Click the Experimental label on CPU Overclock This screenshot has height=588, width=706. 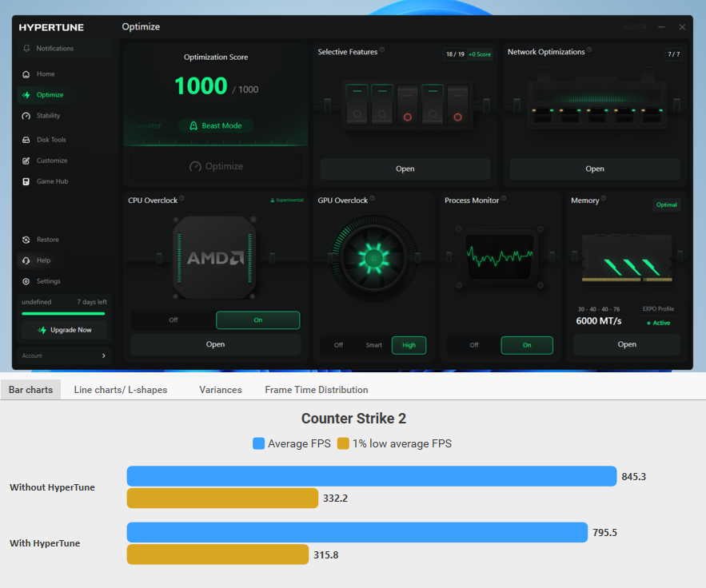287,201
